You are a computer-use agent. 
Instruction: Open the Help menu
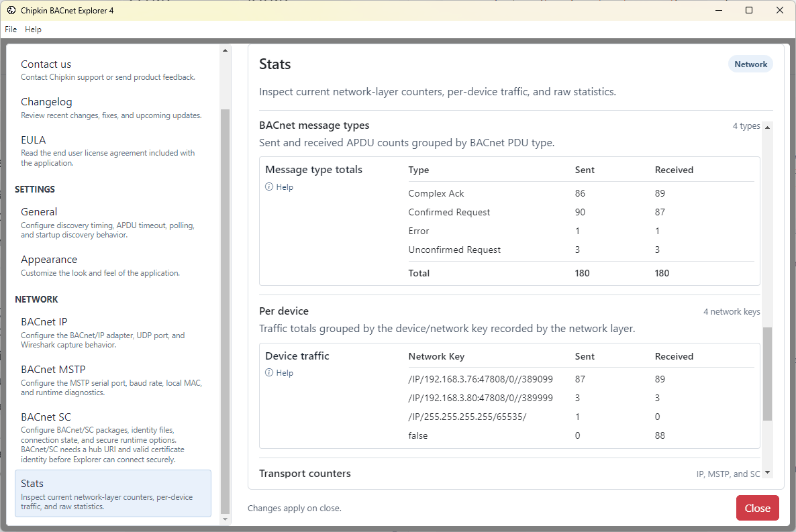[33, 30]
